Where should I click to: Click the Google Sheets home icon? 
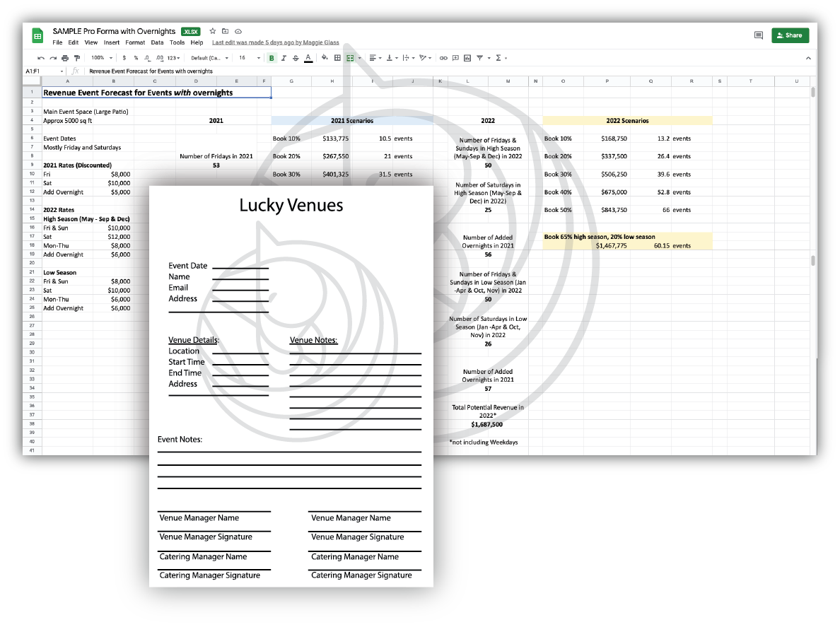(x=37, y=36)
